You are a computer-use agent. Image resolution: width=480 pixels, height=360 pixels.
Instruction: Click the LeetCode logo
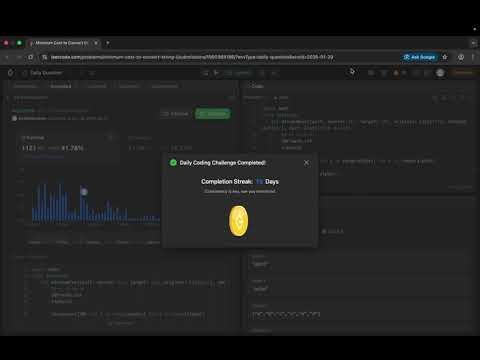point(10,73)
